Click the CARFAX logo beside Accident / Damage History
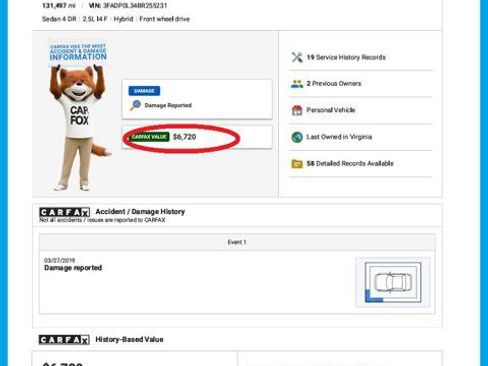Image resolution: width=488 pixels, height=366 pixels. click(64, 212)
